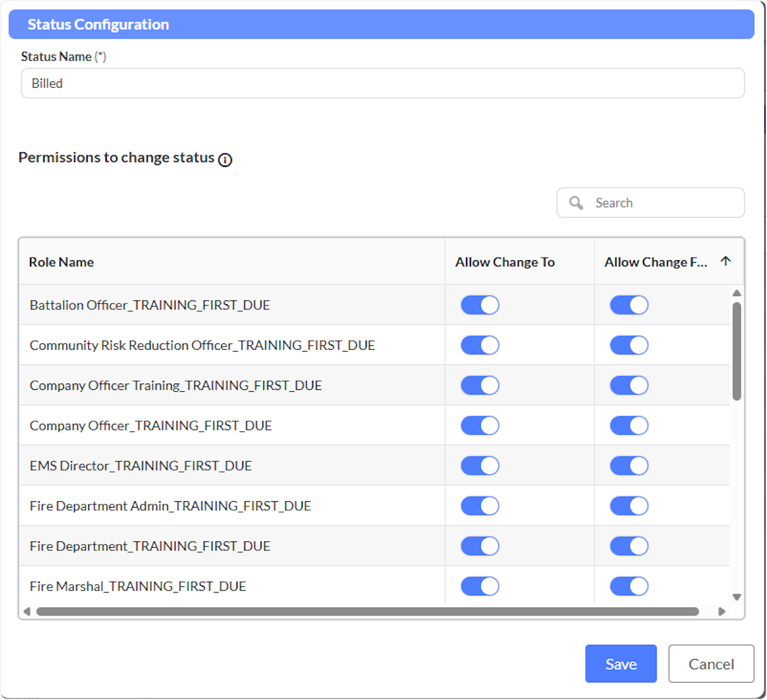Toggle Allow Change From for Fire Department_TRAINING_FIRST_DUE

pos(629,546)
